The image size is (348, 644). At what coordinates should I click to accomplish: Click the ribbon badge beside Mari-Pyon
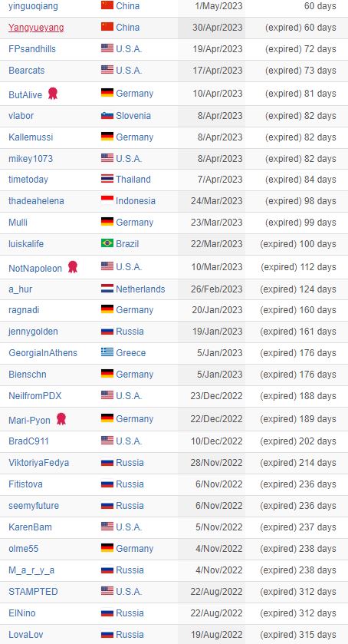click(61, 419)
